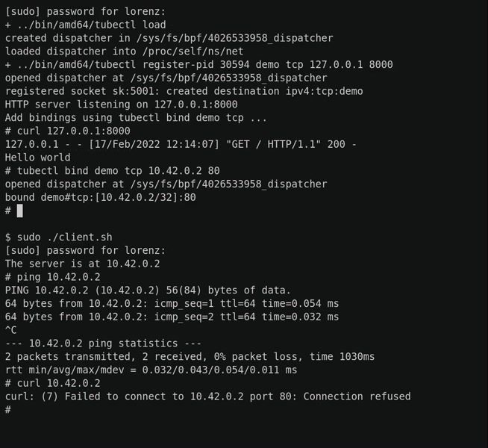Click the block cursor after the top prompt
This screenshot has height=448, width=488.
(x=19, y=211)
